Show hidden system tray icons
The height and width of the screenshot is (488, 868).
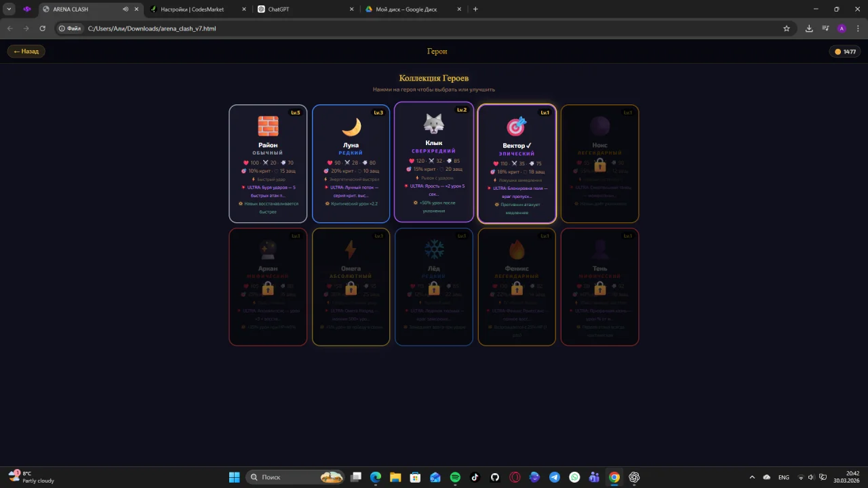click(751, 477)
